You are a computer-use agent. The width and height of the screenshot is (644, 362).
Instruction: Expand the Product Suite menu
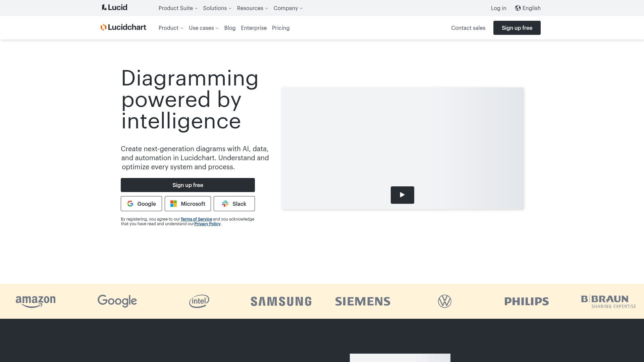(178, 8)
